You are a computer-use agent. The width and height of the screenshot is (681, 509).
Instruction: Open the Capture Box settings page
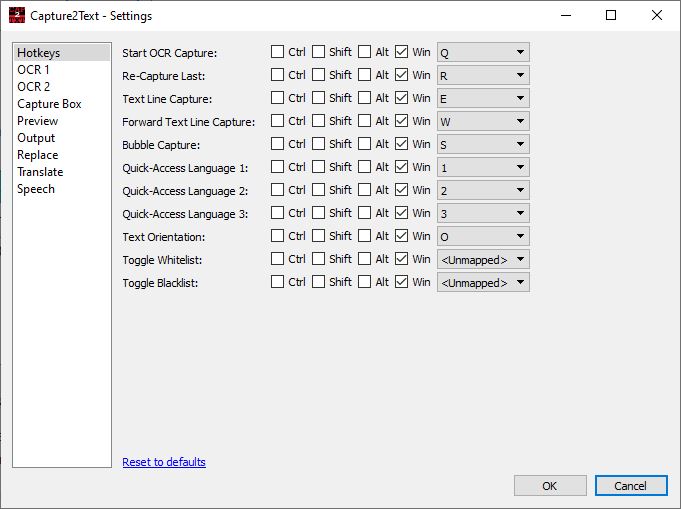[49, 104]
